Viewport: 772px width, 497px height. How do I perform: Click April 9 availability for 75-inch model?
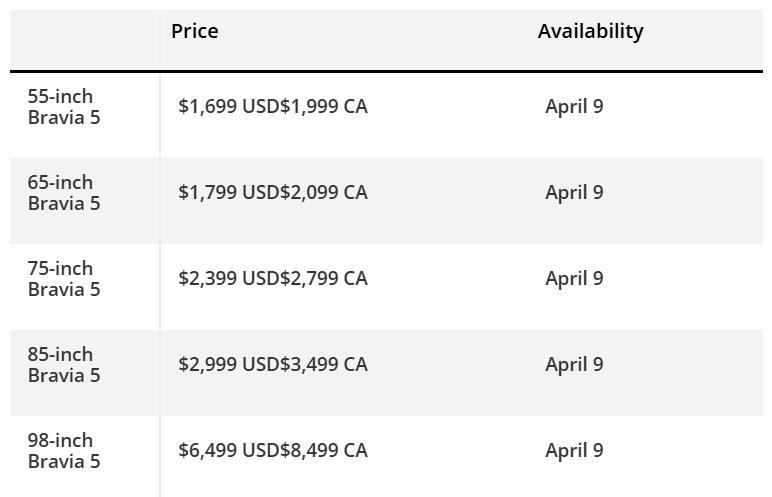(x=574, y=278)
